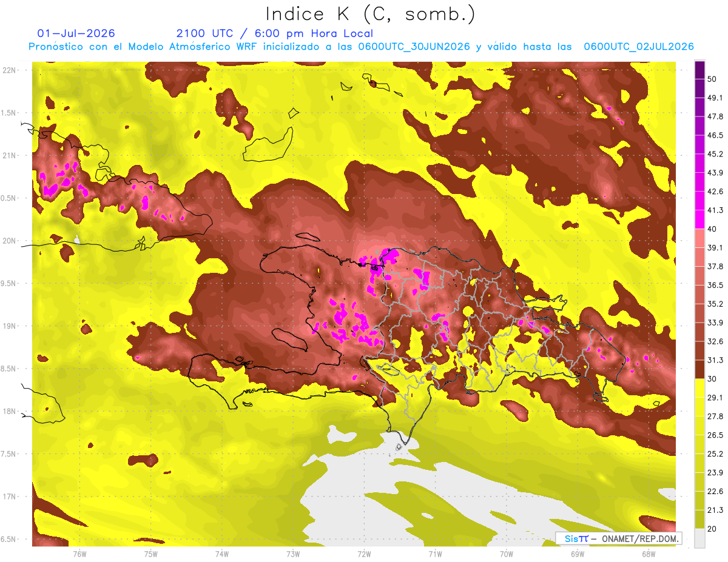Click the colorbar value "47.8"
The height and width of the screenshot is (562, 728).
716,116
